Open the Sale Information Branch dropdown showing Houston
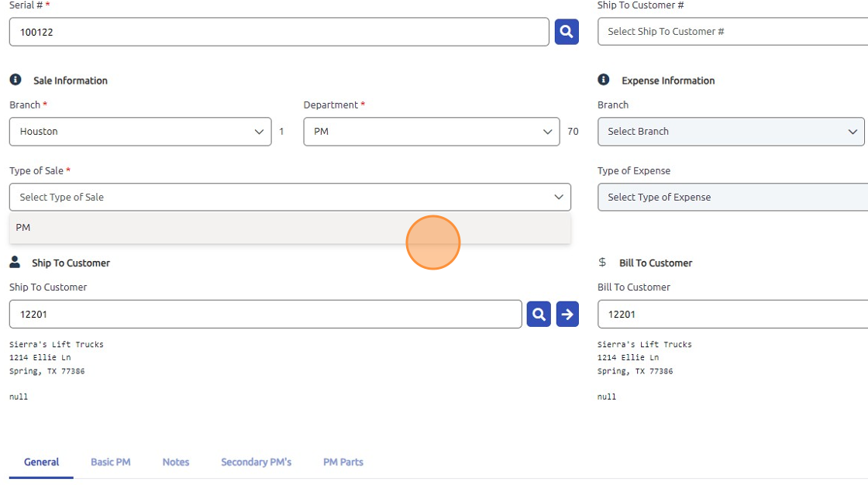Image resolution: width=868 pixels, height=485 pixels. (140, 131)
